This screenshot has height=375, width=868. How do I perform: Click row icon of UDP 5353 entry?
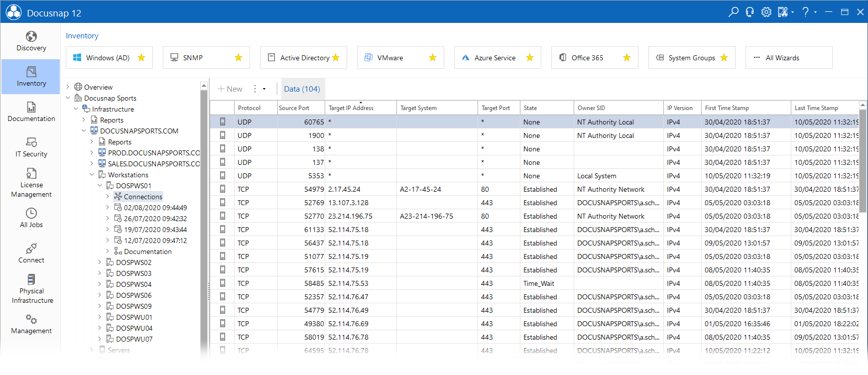[223, 176]
